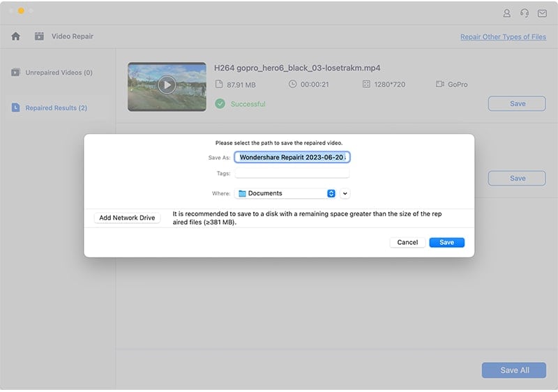Viewport: 558px width, 392px height.
Task: Open the Where location popup stepper
Action: pos(331,193)
